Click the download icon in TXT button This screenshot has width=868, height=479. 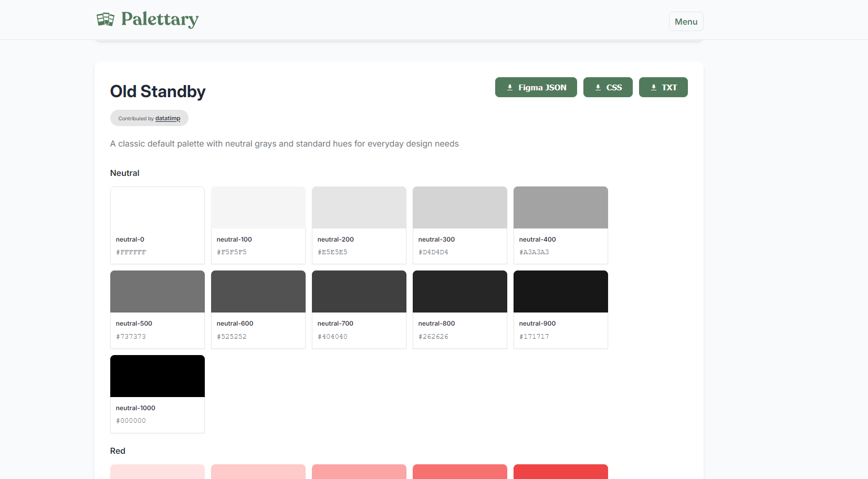coord(653,87)
